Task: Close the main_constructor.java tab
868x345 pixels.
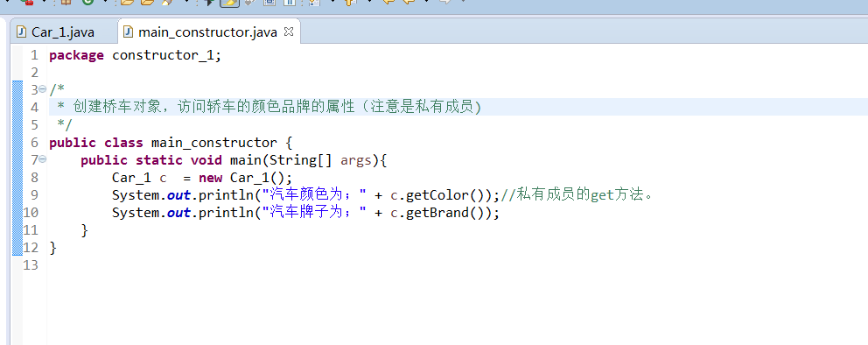Action: point(289,32)
